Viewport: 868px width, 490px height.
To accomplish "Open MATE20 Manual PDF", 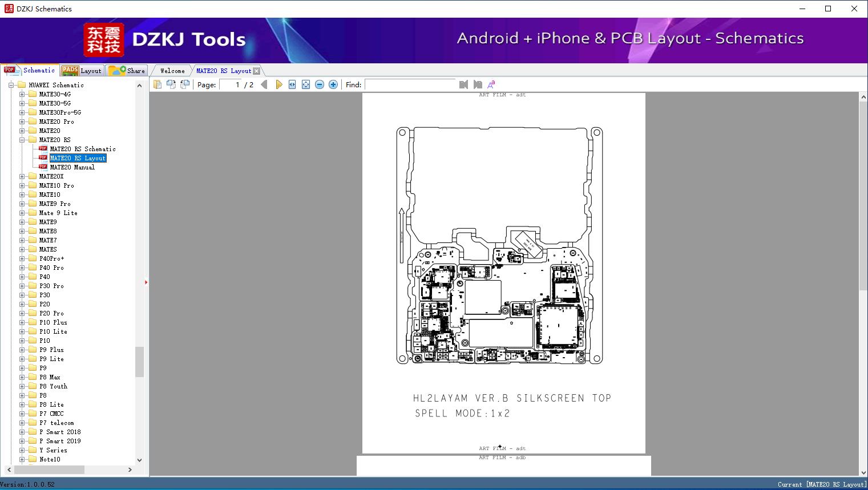I will click(72, 167).
